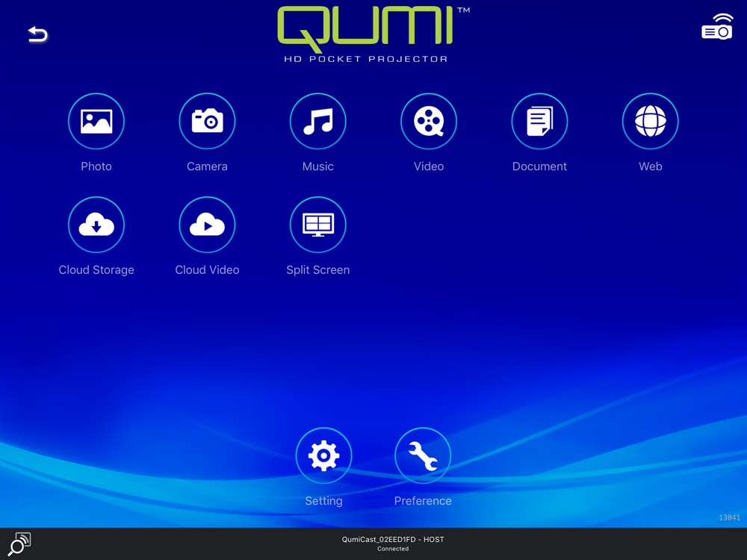The width and height of the screenshot is (747, 560).
Task: Open the Cloud Video icon
Action: tap(207, 224)
